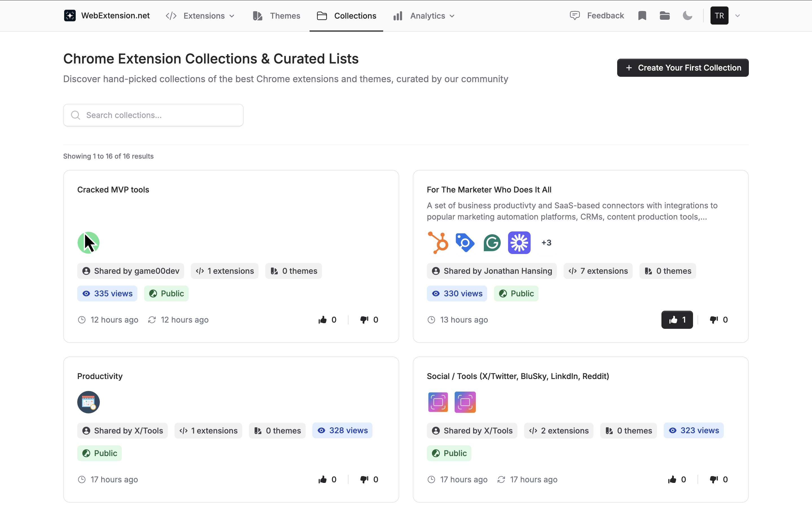The image size is (812, 508).
Task: Dislike the Productivity collection
Action: (369, 479)
